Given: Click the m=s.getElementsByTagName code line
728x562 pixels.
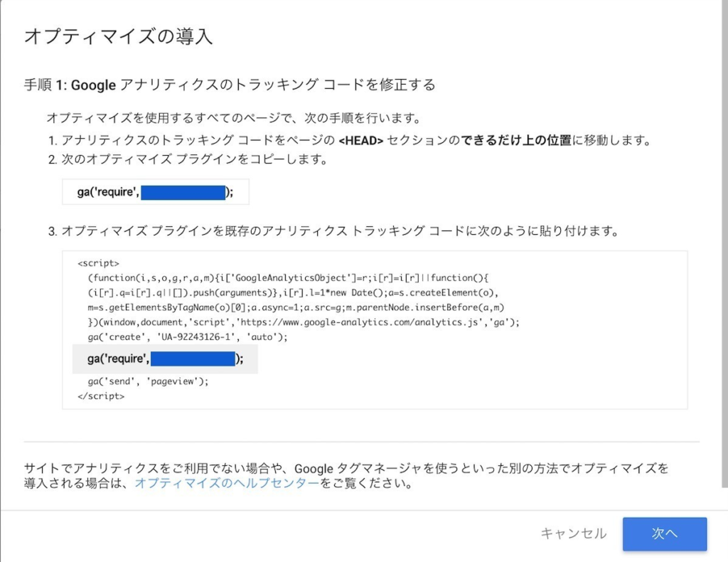Looking at the screenshot, I should pos(296,307).
